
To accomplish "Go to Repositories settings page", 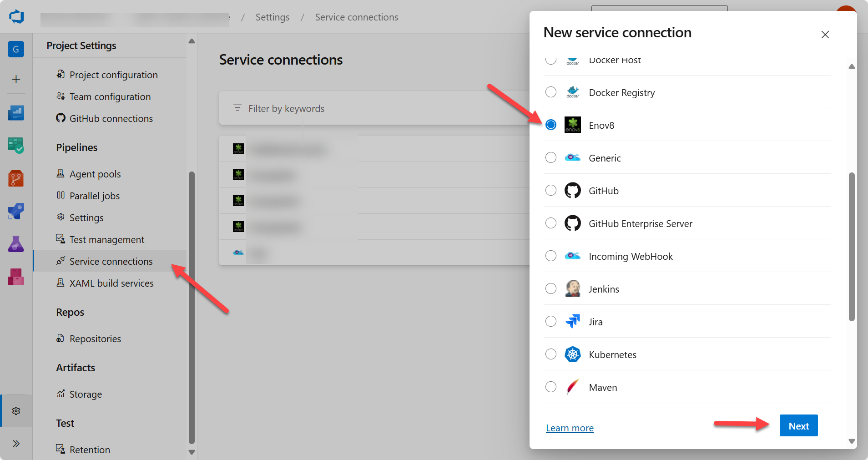I will click(95, 339).
